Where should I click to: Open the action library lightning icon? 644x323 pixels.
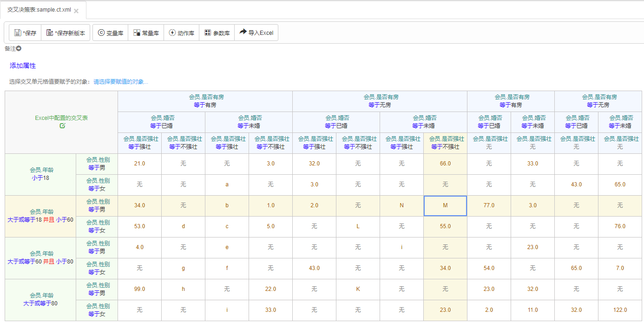click(172, 33)
